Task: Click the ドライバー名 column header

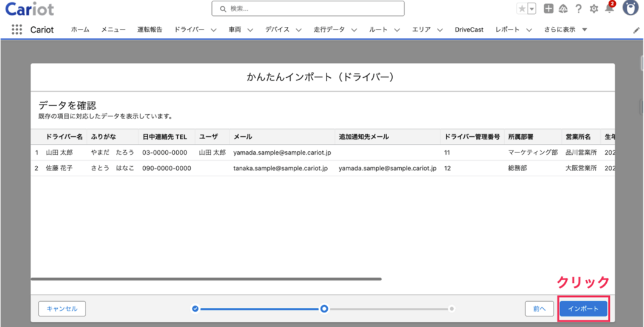Action: (64, 137)
